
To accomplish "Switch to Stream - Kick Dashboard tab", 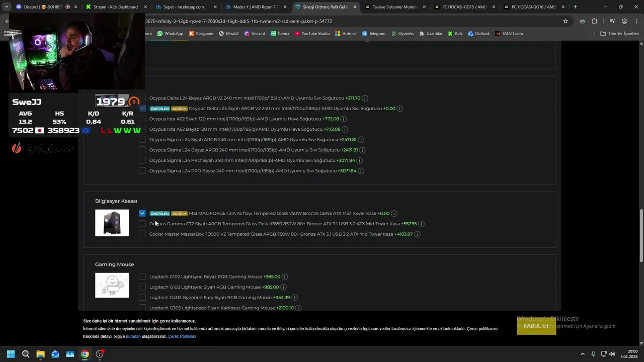I will click(x=116, y=7).
